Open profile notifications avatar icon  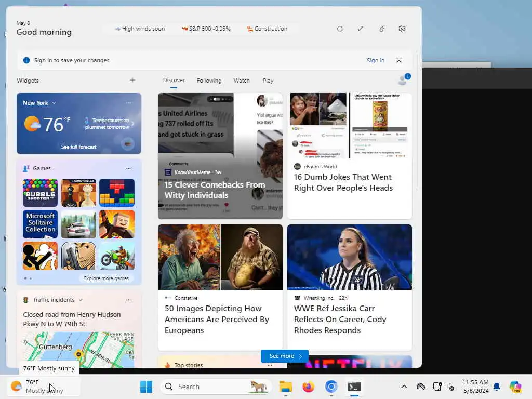[404, 79]
